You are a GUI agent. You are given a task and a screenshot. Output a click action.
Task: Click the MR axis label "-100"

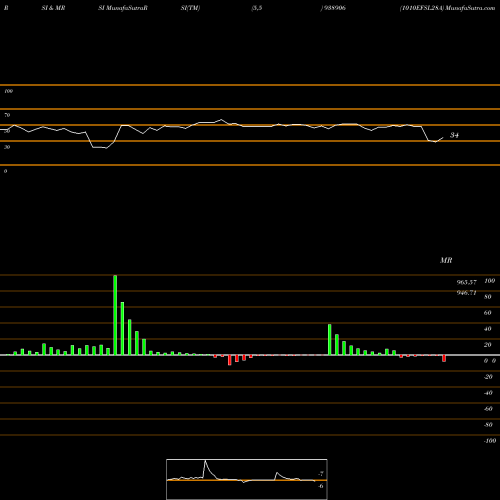pos(490,441)
